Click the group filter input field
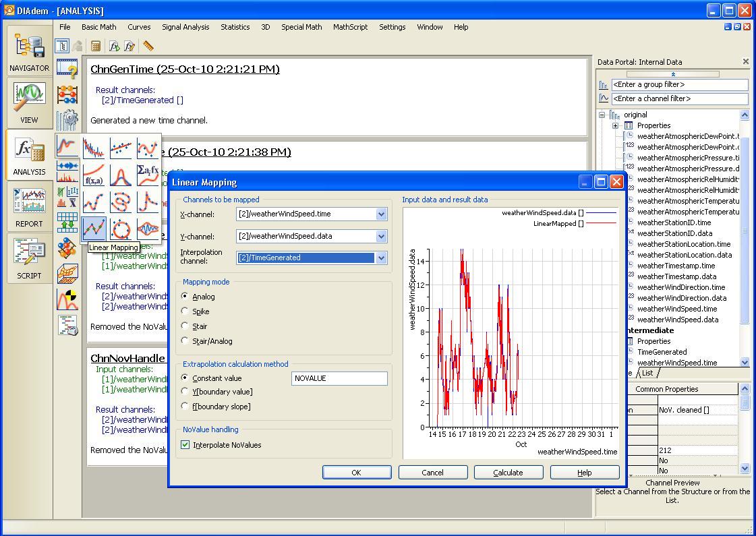 (680, 85)
